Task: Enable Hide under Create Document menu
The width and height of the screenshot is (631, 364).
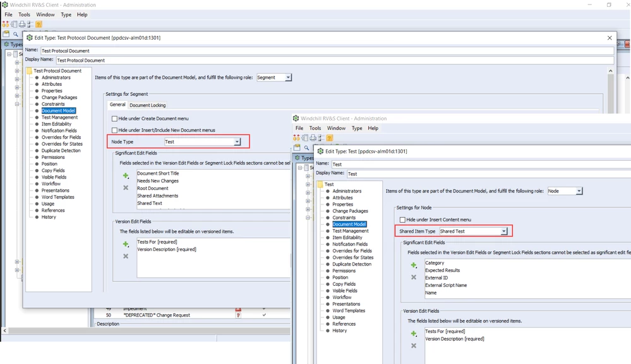Action: tap(115, 119)
